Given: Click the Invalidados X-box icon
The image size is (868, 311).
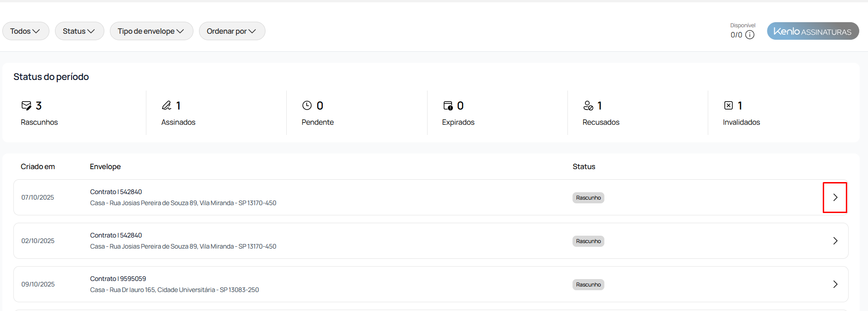Looking at the screenshot, I should pos(729,105).
